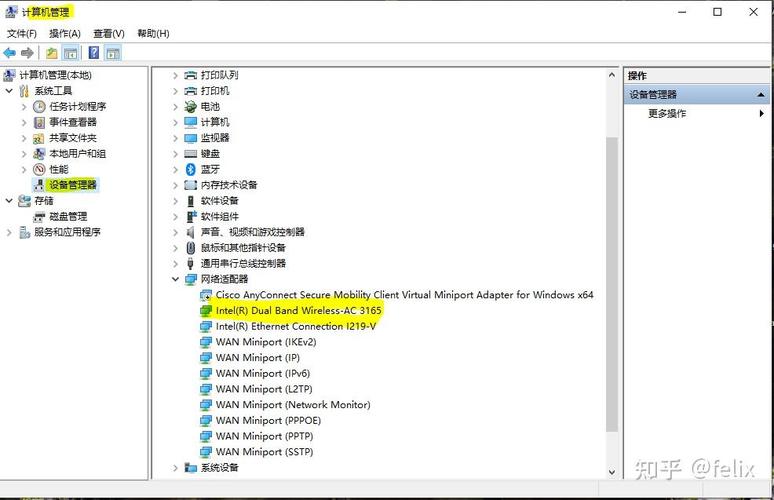Viewport: 774px width, 500px height.
Task: Click the 软件组件 component icon
Action: [x=192, y=217]
